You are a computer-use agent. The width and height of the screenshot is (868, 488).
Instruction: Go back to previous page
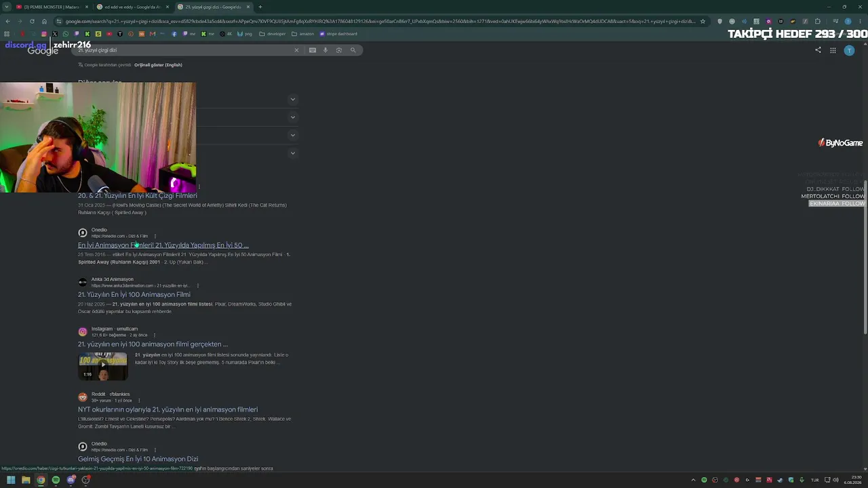coord(7,21)
